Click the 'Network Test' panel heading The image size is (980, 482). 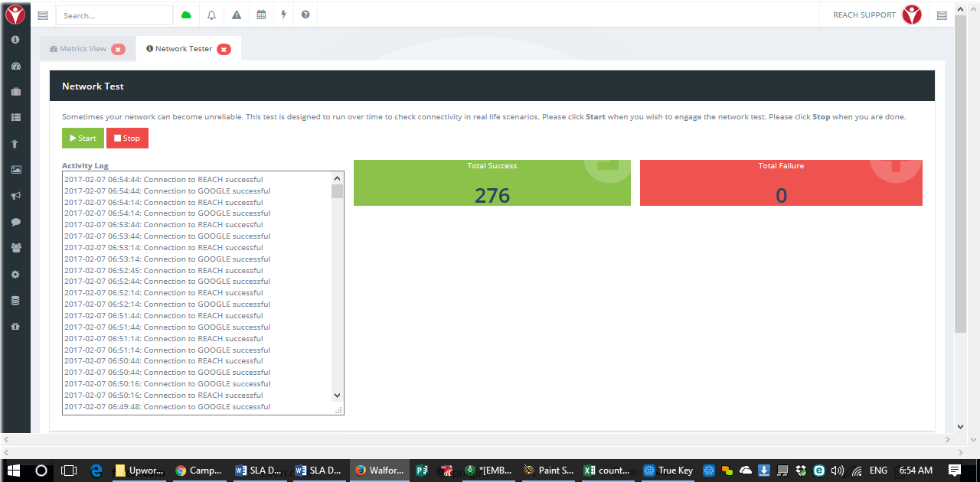coord(93,86)
